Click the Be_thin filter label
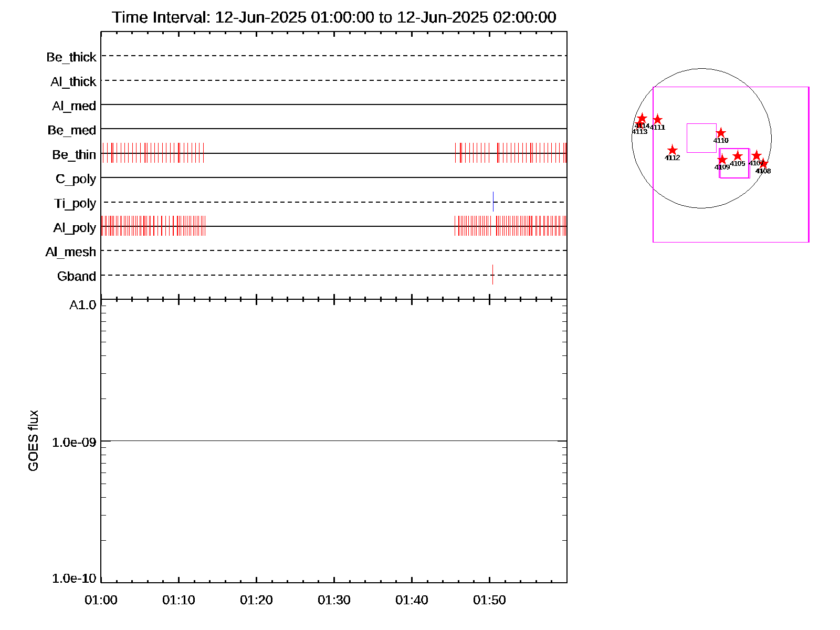This screenshot has height=630, width=840. tap(74, 155)
